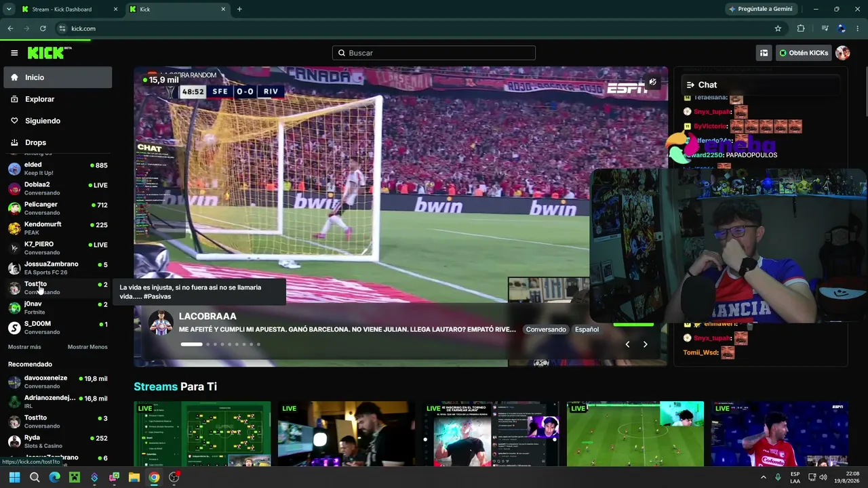Open the Kick profile avatar menu

pos(843,53)
